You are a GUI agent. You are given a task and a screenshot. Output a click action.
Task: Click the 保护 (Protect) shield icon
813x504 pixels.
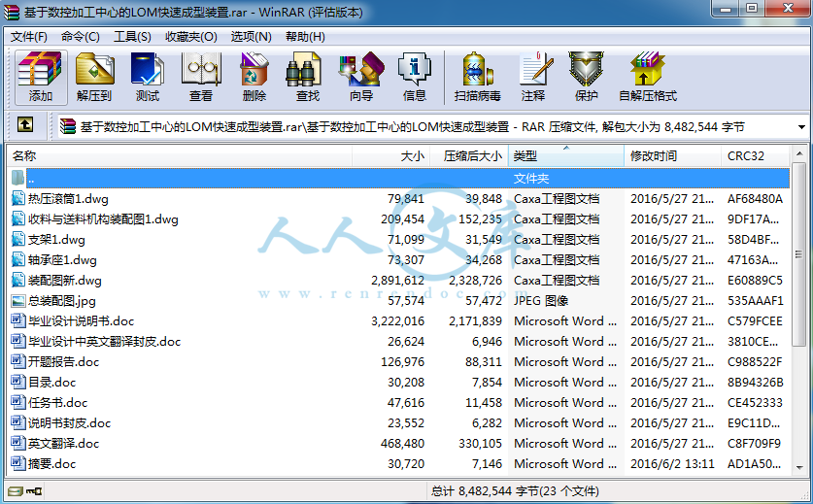(587, 78)
